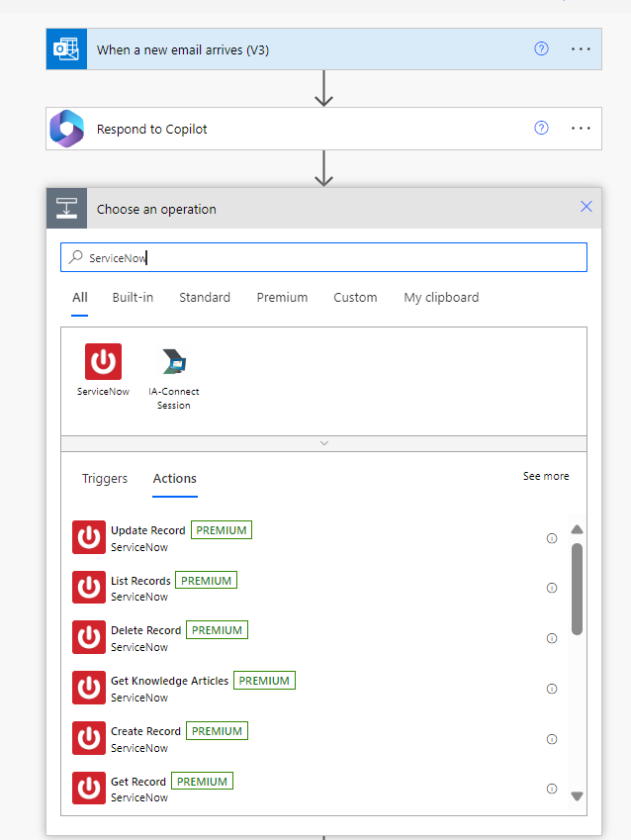The width and height of the screenshot is (631, 840).
Task: Select the List Records action text
Action: coord(140,581)
